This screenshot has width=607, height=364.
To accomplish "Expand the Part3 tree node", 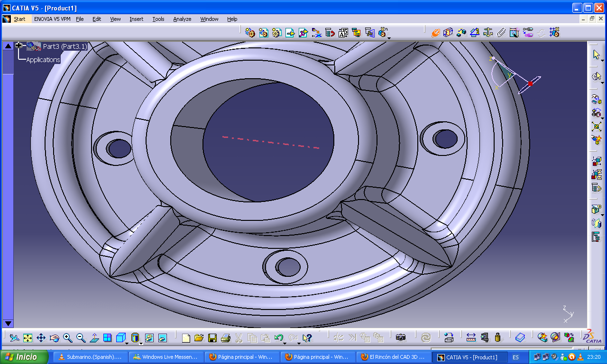I will point(19,45).
